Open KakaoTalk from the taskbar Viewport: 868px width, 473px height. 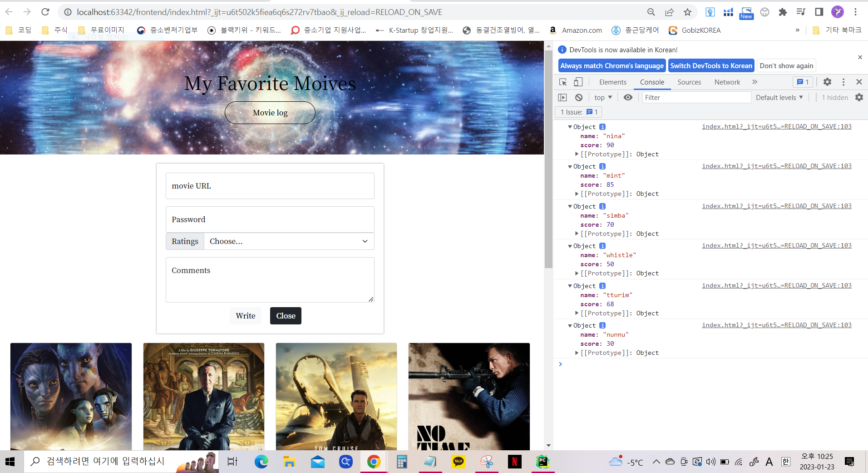pyautogui.click(x=459, y=462)
